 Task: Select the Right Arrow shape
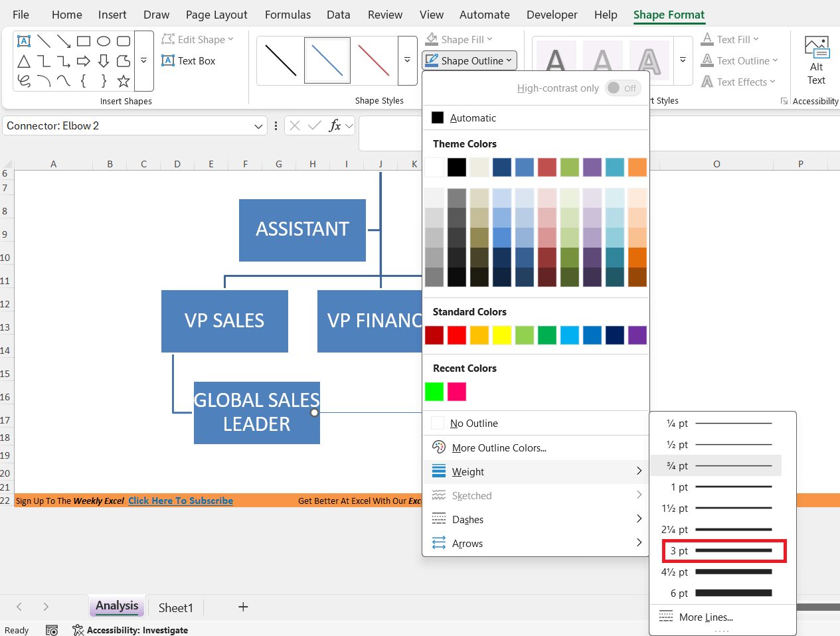pos(84,61)
